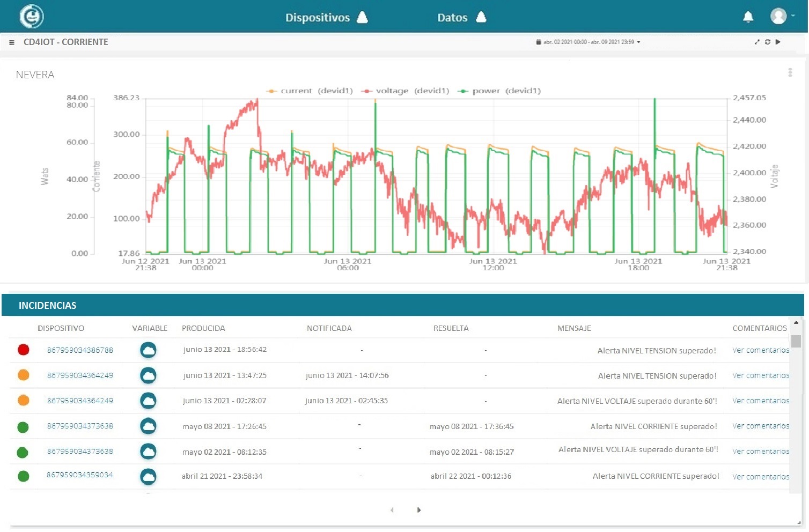Screen dimensions: 809x532
Task: Click cloud variable icon for mayo 02 incident
Action: tap(148, 452)
